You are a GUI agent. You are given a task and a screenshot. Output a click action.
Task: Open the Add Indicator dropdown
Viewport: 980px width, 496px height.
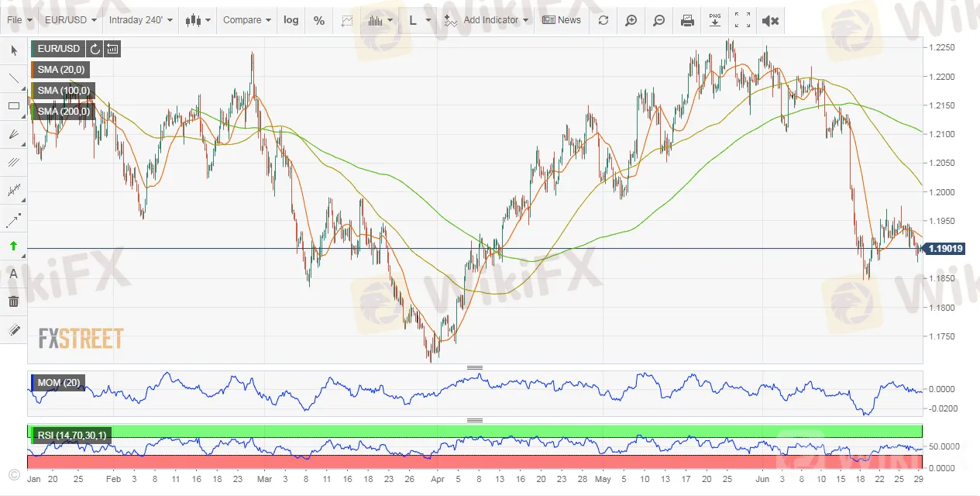(x=487, y=20)
